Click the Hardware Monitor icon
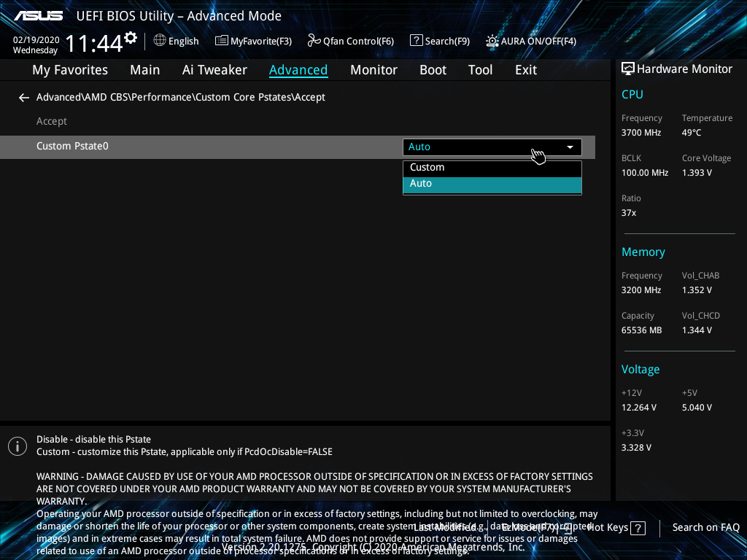Image resolution: width=747 pixels, height=560 pixels. coord(627,69)
